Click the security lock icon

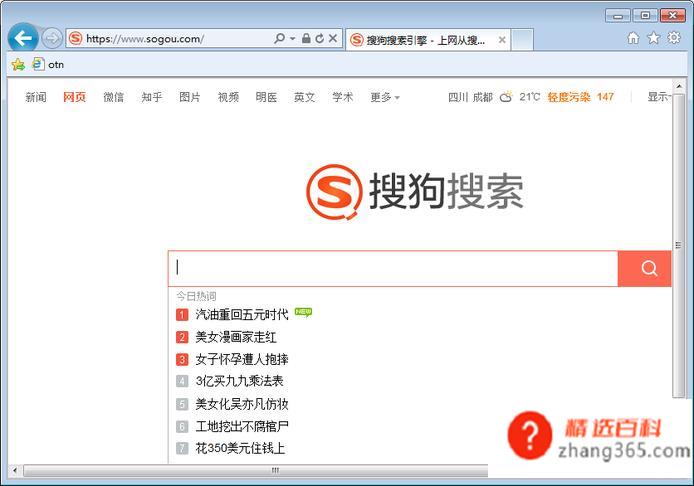coord(306,39)
